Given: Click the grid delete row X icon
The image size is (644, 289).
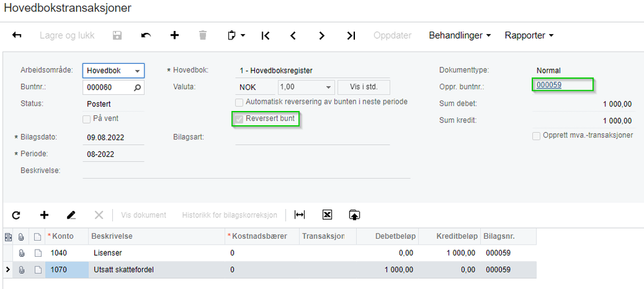Looking at the screenshot, I should click(x=99, y=215).
